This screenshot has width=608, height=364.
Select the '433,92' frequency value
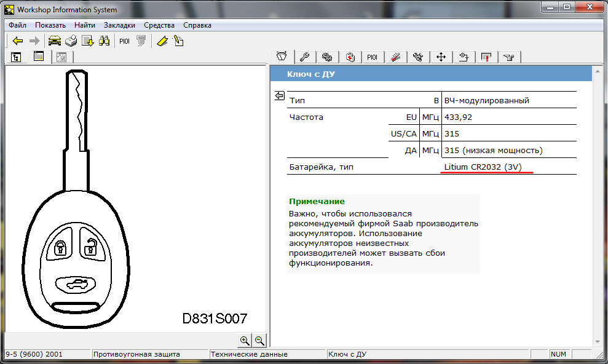[458, 117]
